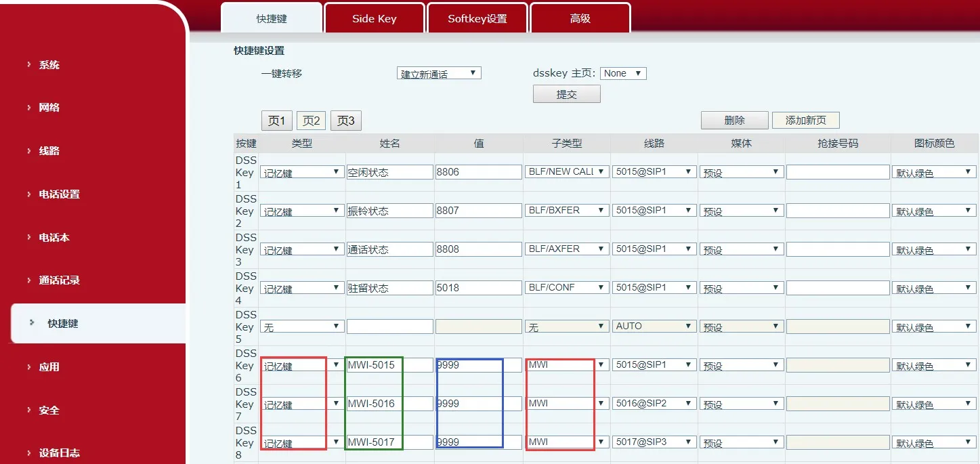The height and width of the screenshot is (464, 980).
Task: Open DSS Key 1 subtype BLF/NEW CALL dropdown
Action: 567,172
